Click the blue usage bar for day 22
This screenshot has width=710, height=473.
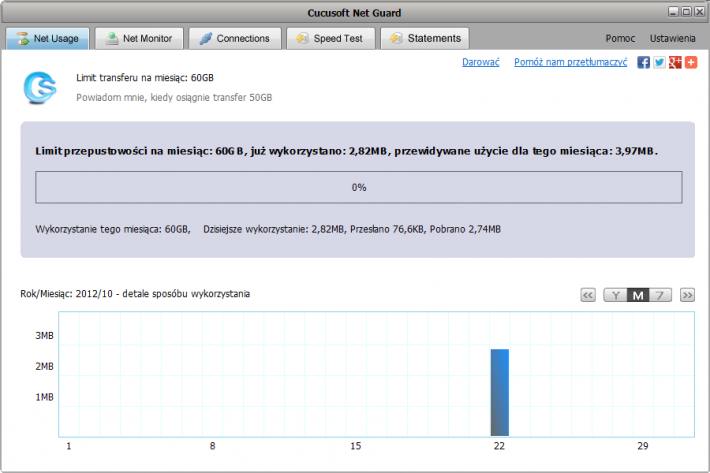[x=499, y=392]
